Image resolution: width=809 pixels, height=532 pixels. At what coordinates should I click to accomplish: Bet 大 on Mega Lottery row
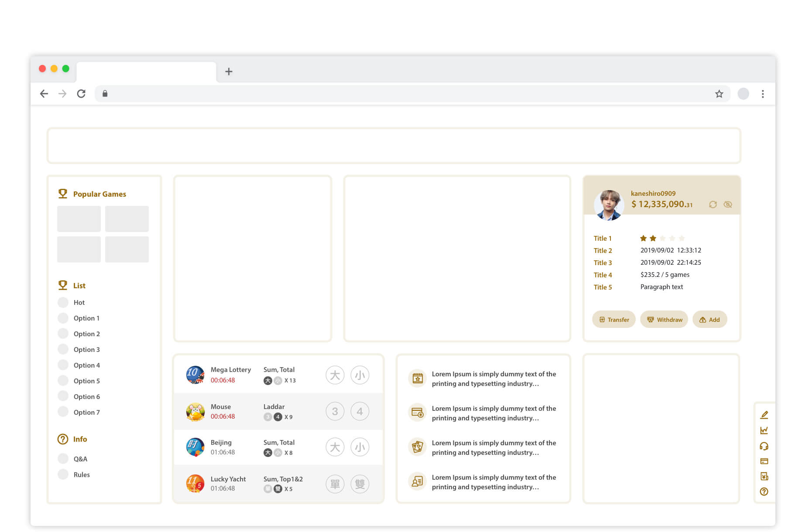tap(335, 375)
